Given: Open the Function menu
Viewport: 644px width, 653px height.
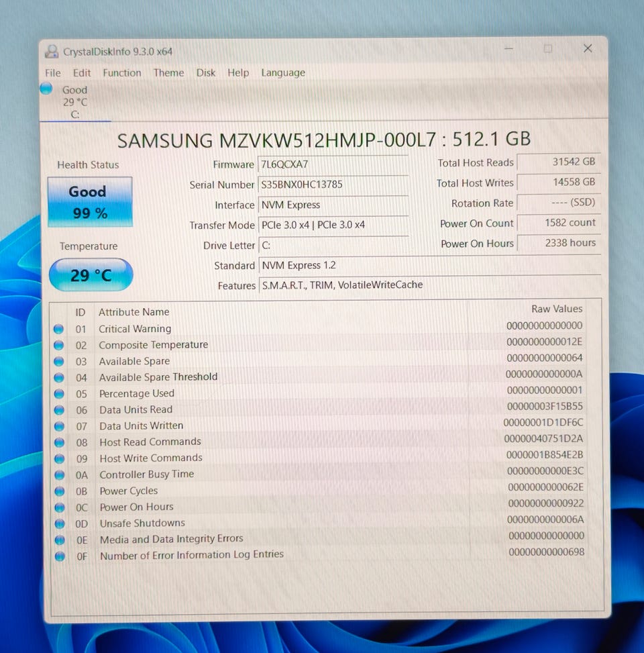Looking at the screenshot, I should 122,73.
